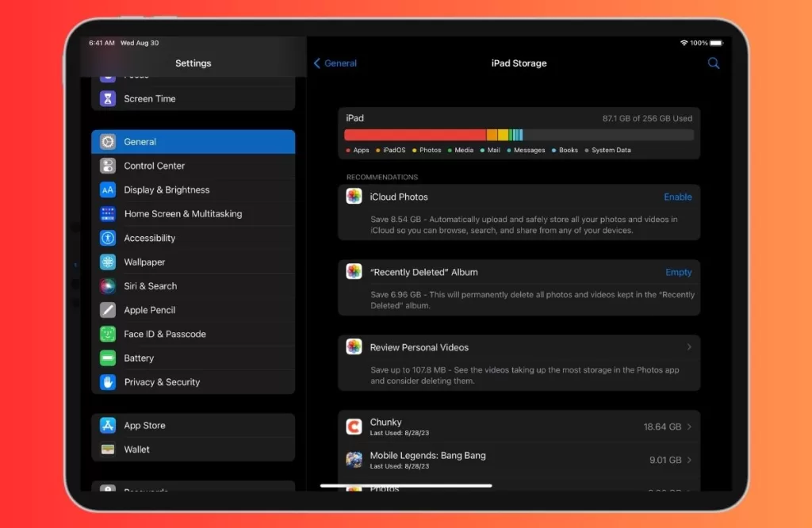
Task: Open Mobile Legends storage details chevron
Action: pyautogui.click(x=689, y=460)
